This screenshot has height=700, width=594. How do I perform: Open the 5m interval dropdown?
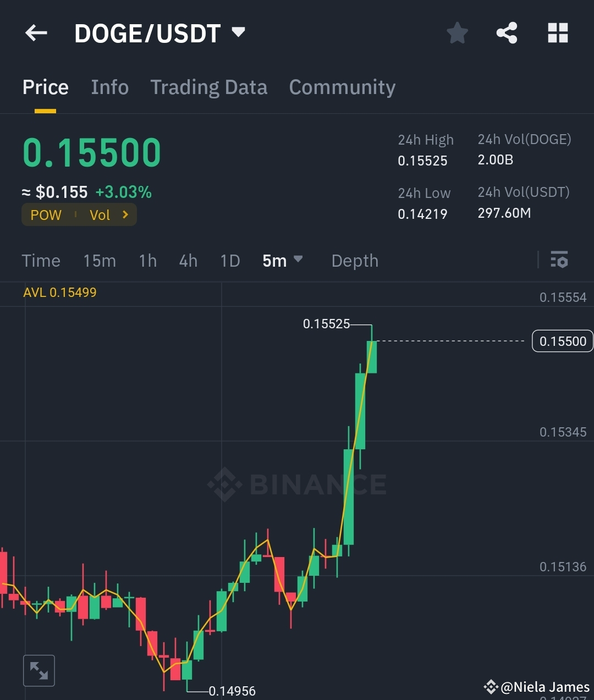(x=282, y=261)
